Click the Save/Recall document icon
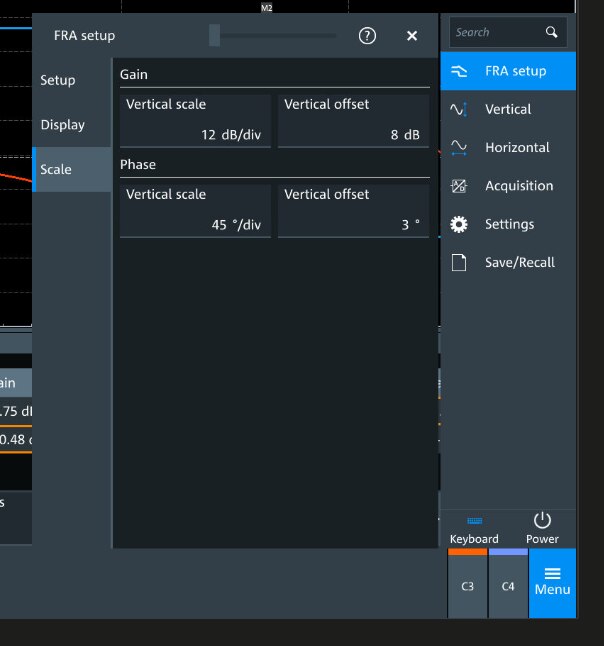This screenshot has height=646, width=604. coord(459,262)
